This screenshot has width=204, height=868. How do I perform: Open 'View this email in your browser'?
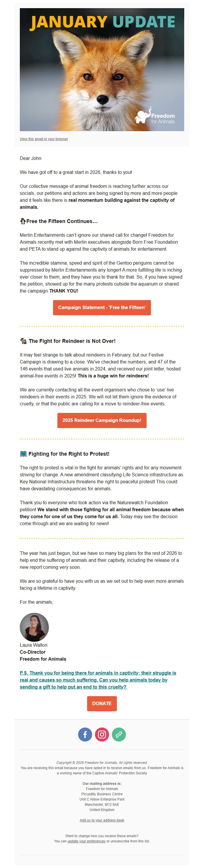coord(44,139)
